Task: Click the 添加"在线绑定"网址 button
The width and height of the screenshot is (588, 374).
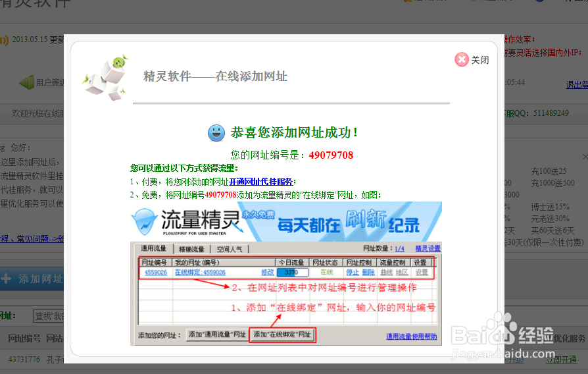Action: point(282,334)
